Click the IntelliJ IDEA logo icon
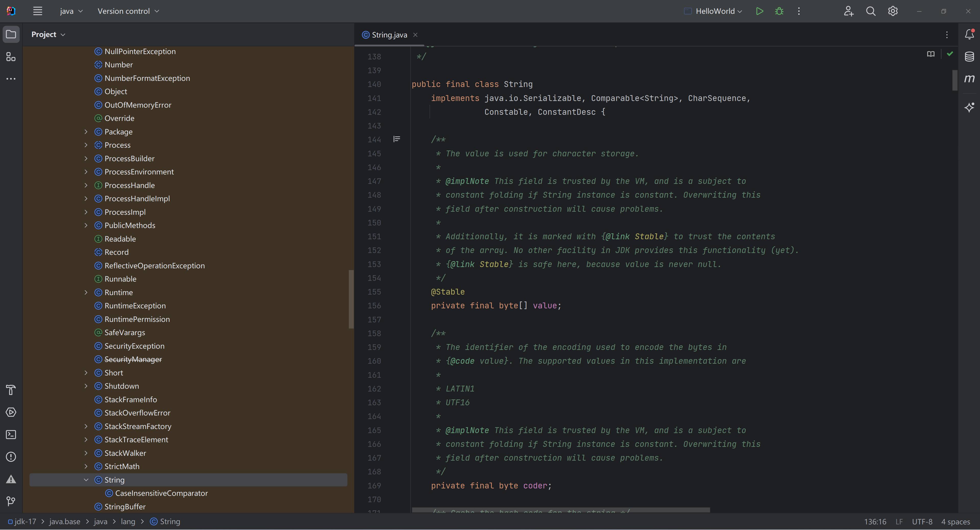This screenshot has height=530, width=980. [x=11, y=11]
